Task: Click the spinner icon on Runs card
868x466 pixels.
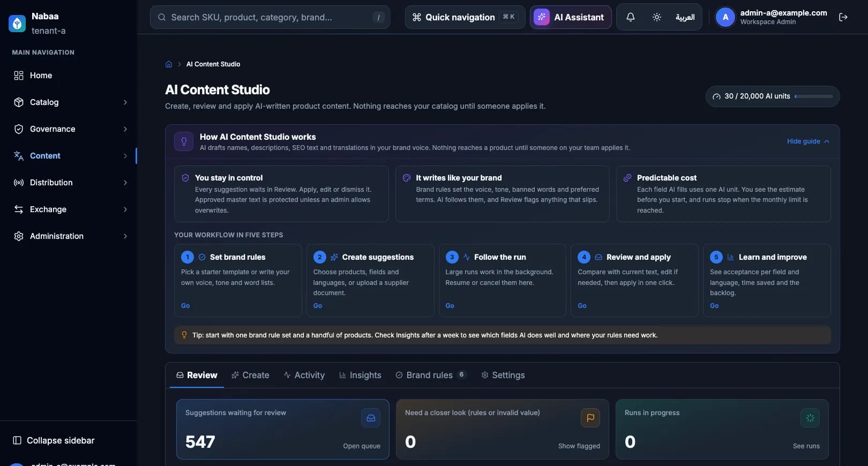Action: tap(810, 418)
